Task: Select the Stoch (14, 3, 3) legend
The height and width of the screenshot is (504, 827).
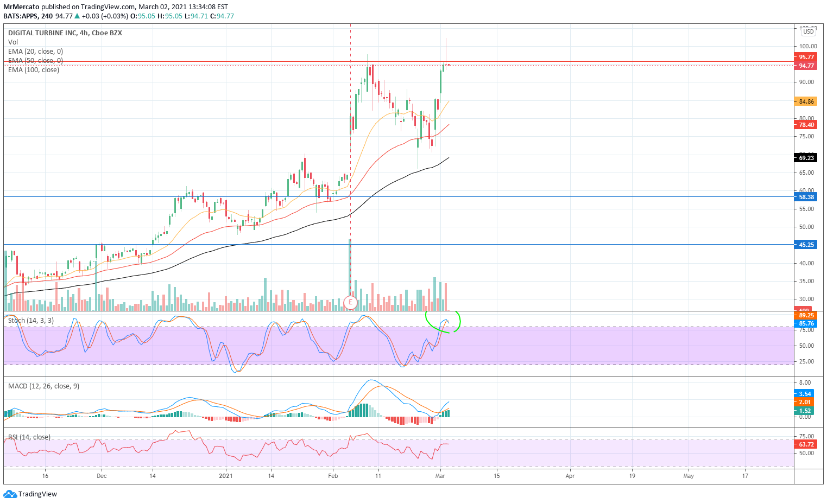Action: pos(31,321)
